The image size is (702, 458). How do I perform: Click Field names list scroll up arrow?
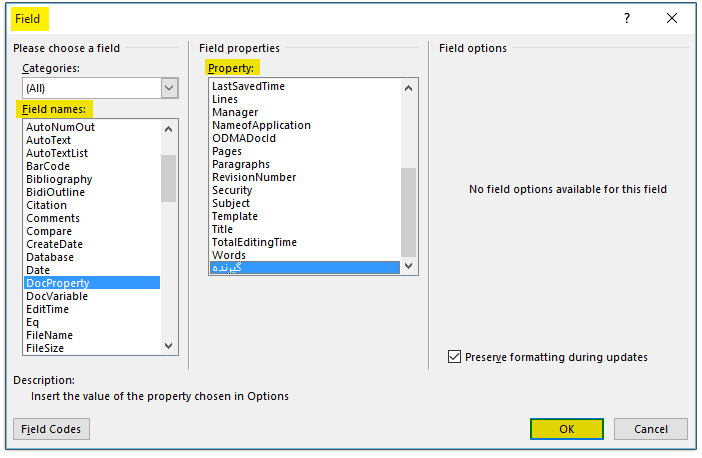coord(168,129)
